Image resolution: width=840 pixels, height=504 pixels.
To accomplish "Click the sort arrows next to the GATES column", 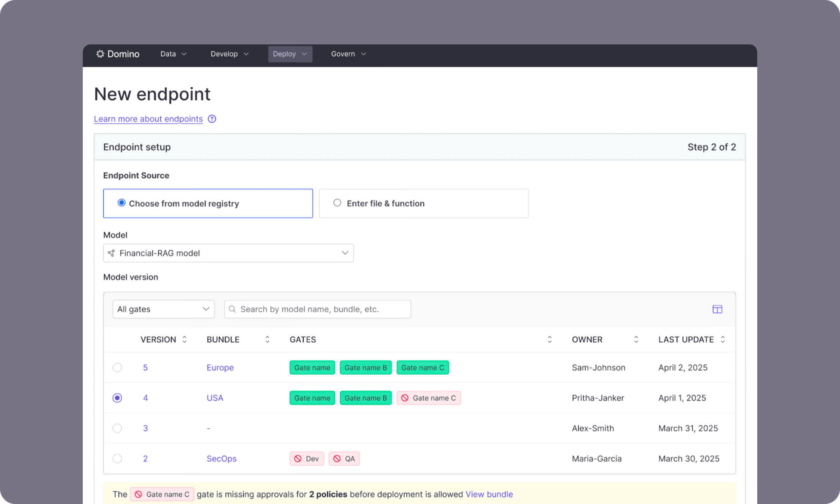I will [x=550, y=339].
